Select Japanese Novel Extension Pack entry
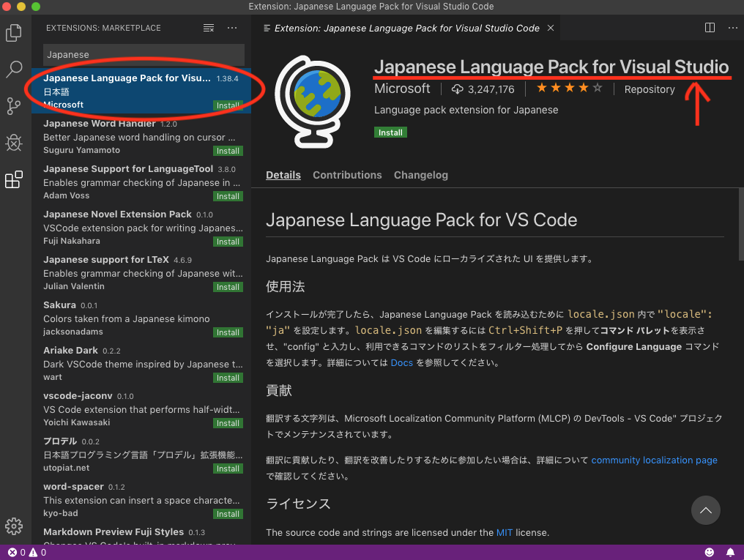Viewport: 744px width, 560px height. 141,228
